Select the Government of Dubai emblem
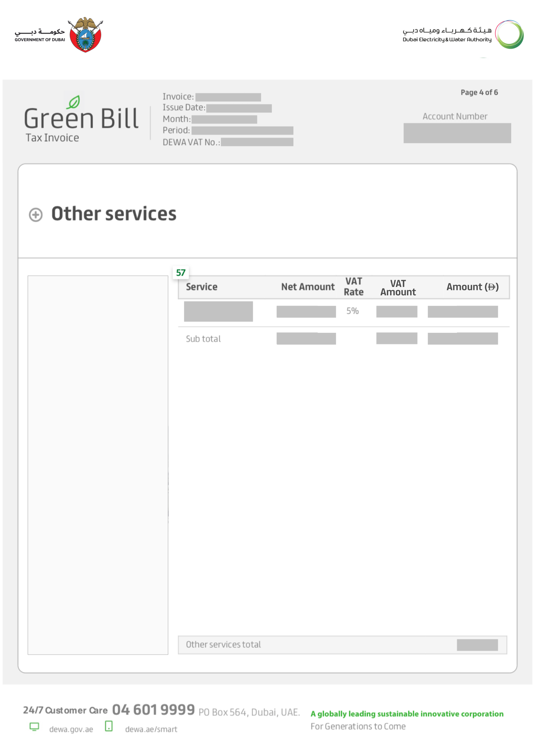535x756 pixels. [85, 34]
